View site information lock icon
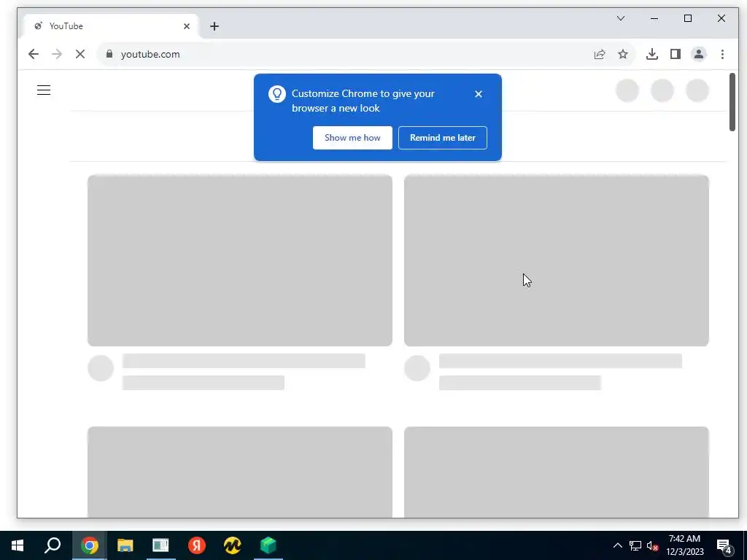747x560 pixels. pyautogui.click(x=109, y=54)
